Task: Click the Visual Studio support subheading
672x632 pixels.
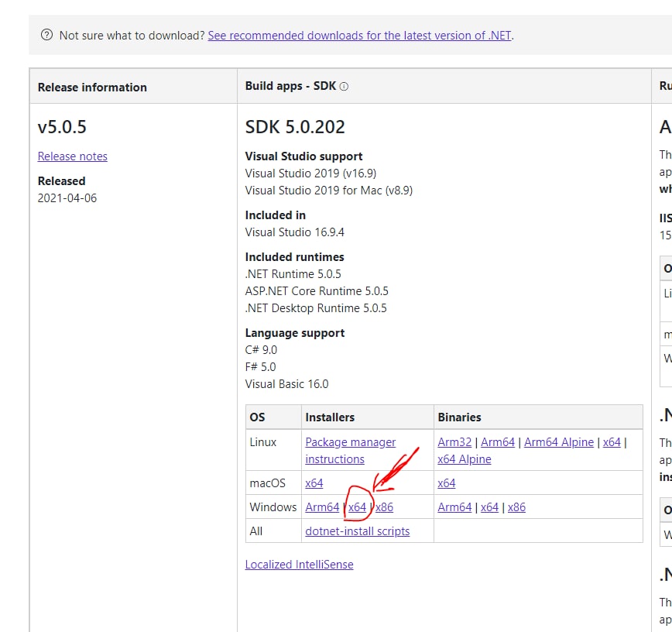Action: pyautogui.click(x=303, y=156)
